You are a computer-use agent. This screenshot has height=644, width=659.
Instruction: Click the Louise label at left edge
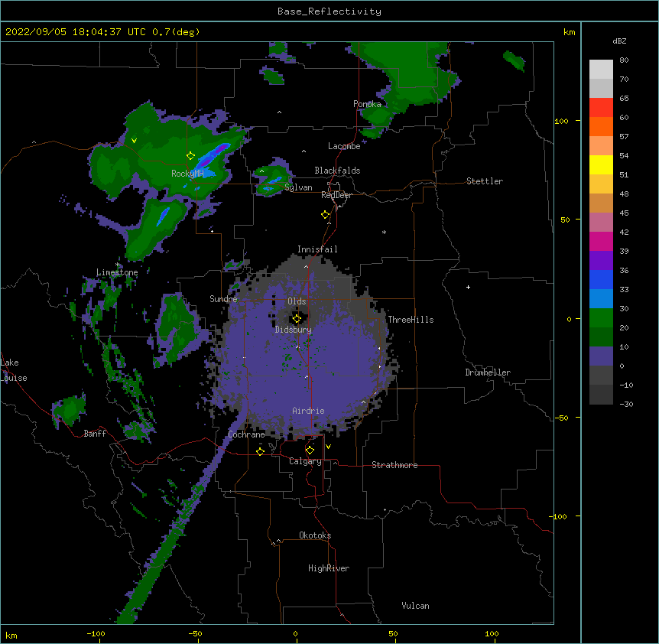pyautogui.click(x=14, y=378)
